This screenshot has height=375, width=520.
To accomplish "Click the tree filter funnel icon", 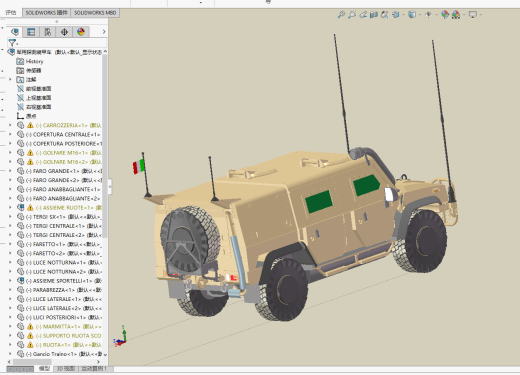I will click(12, 43).
